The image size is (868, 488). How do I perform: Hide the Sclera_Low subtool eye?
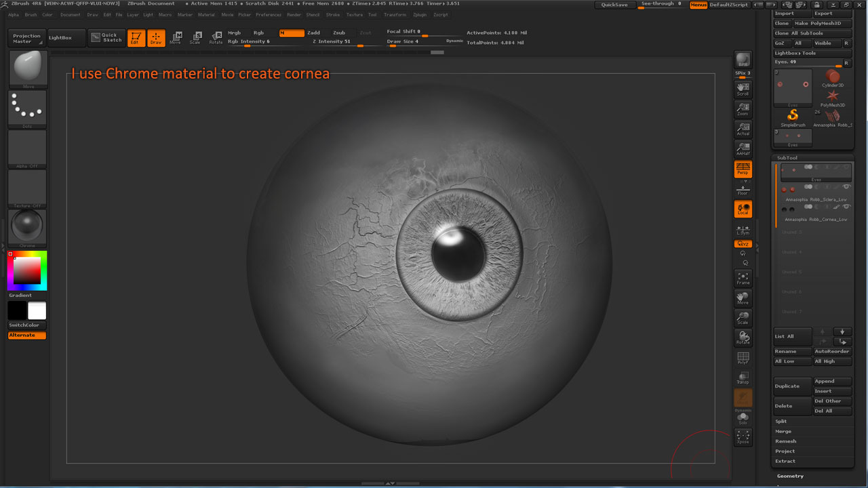pyautogui.click(x=847, y=186)
